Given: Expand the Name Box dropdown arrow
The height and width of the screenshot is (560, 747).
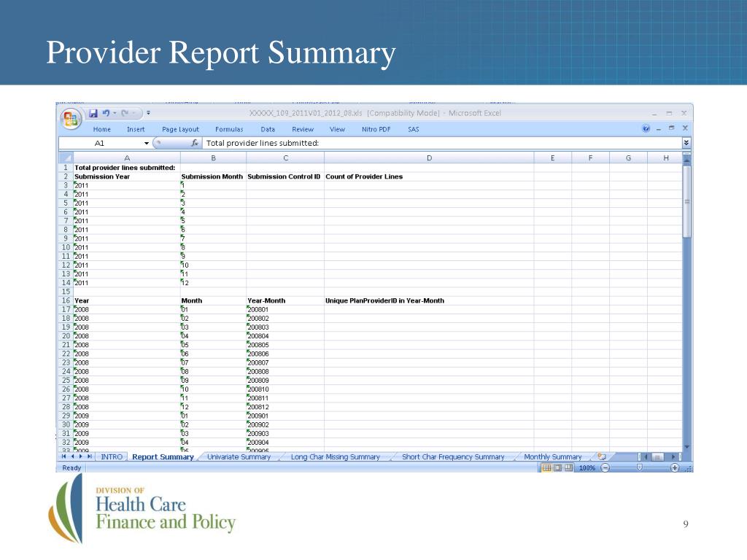Looking at the screenshot, I should [x=146, y=144].
